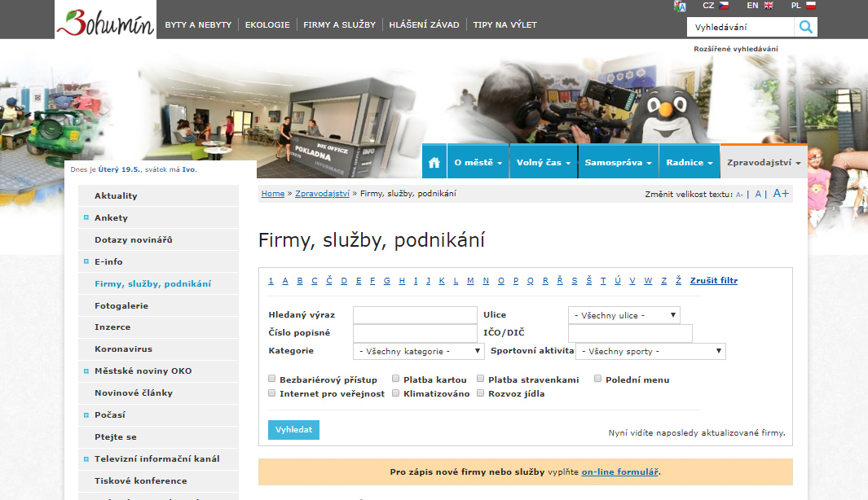Open BYTY A NEBYTY top link
This screenshot has height=500, width=868.
pyautogui.click(x=198, y=25)
